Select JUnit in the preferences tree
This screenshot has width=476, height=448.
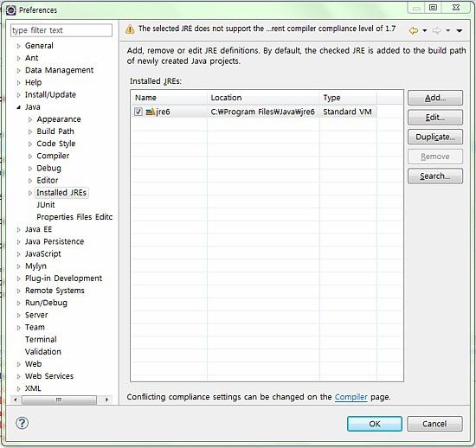click(46, 205)
